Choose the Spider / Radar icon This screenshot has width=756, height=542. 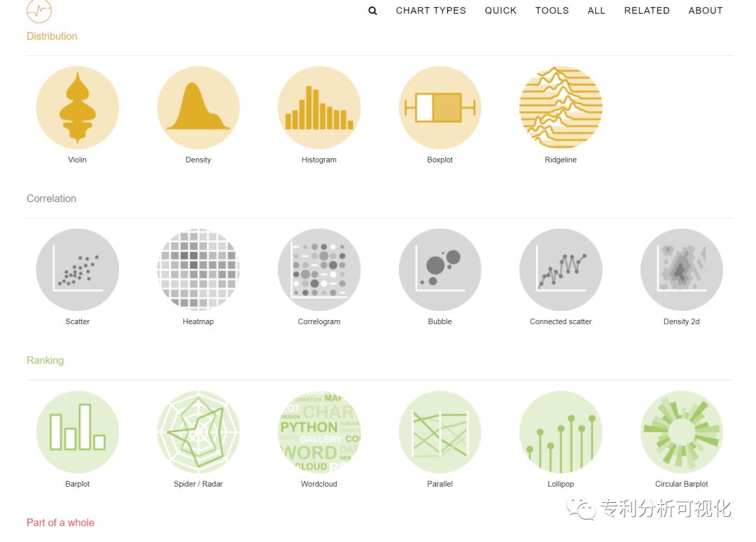tap(198, 431)
